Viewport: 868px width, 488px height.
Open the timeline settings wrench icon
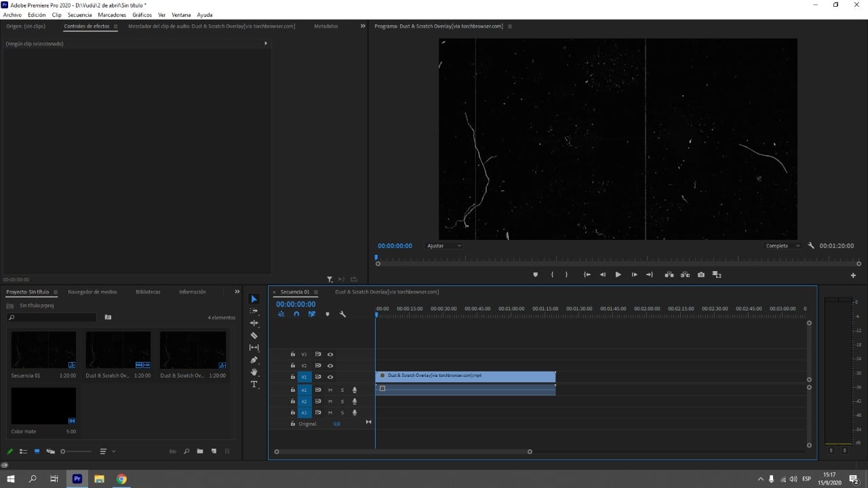(343, 314)
